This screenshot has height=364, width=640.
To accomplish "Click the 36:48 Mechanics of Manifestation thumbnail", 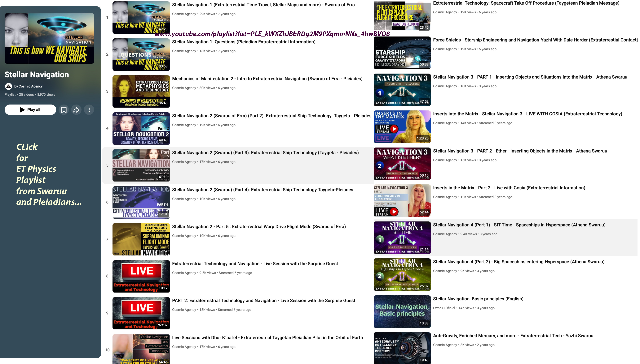I will click(x=141, y=92).
